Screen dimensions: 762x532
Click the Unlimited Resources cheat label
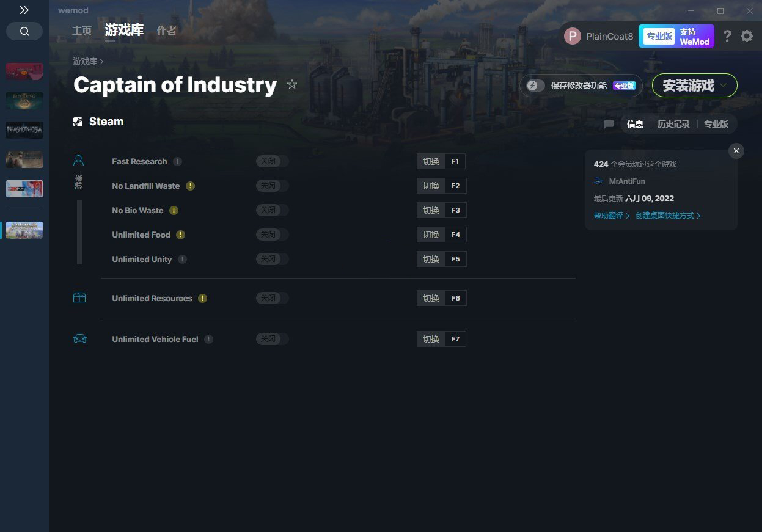point(152,298)
